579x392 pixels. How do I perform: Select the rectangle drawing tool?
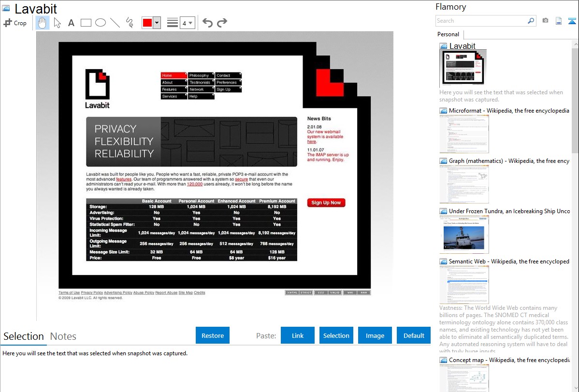tap(86, 23)
